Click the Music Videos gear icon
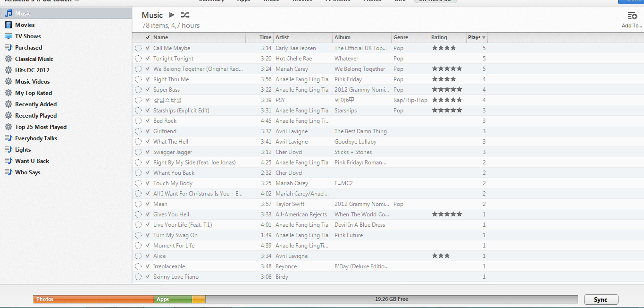Screen dimensions: 644x308 point(8,82)
